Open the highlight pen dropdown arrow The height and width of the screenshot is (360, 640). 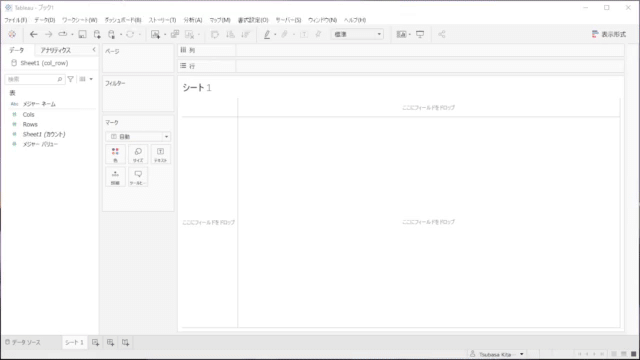click(x=275, y=35)
